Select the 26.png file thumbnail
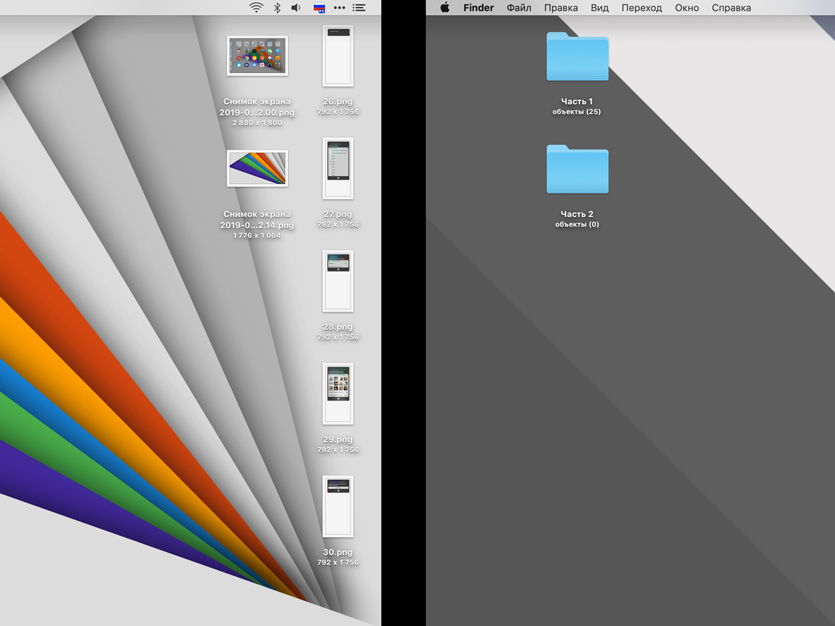835x626 pixels. 338,57
